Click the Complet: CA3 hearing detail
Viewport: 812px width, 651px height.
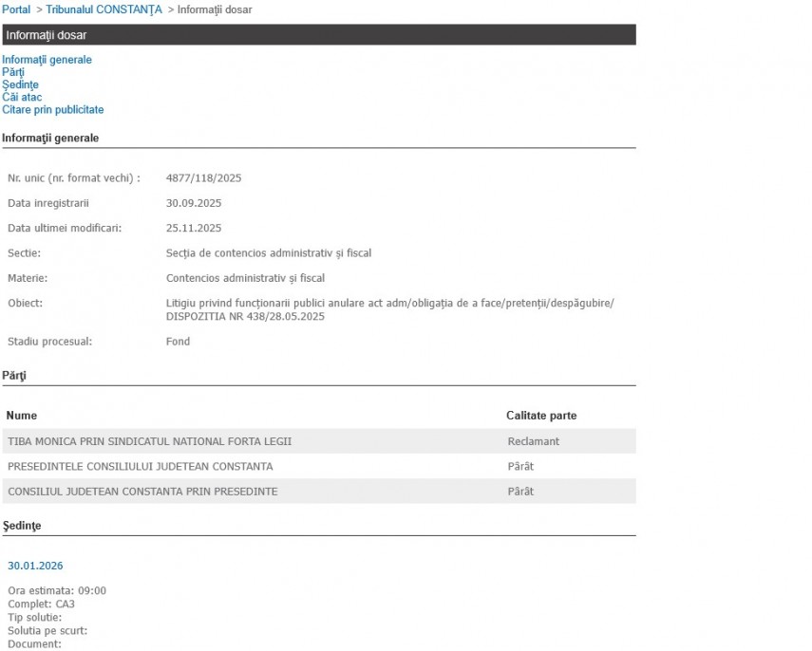(x=41, y=604)
